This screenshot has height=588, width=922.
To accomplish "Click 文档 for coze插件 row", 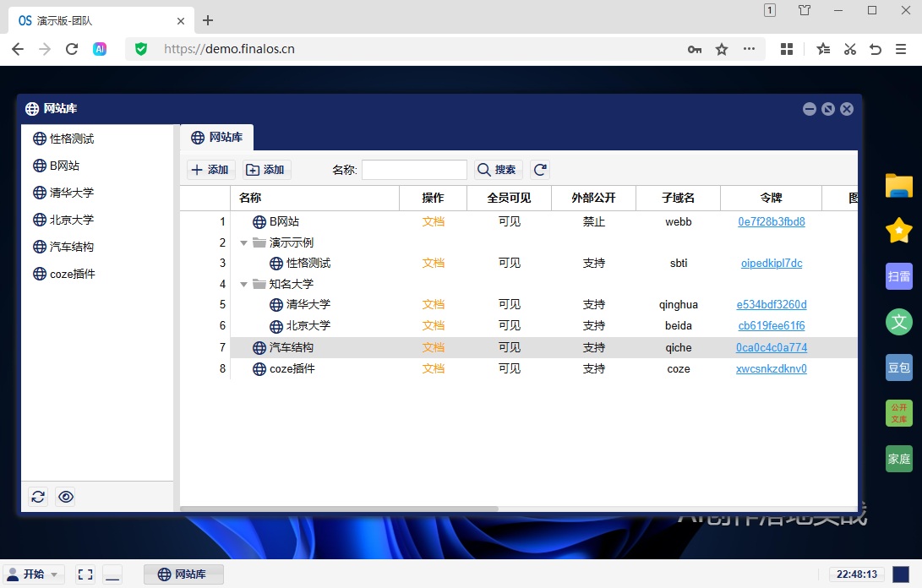I will tap(433, 368).
